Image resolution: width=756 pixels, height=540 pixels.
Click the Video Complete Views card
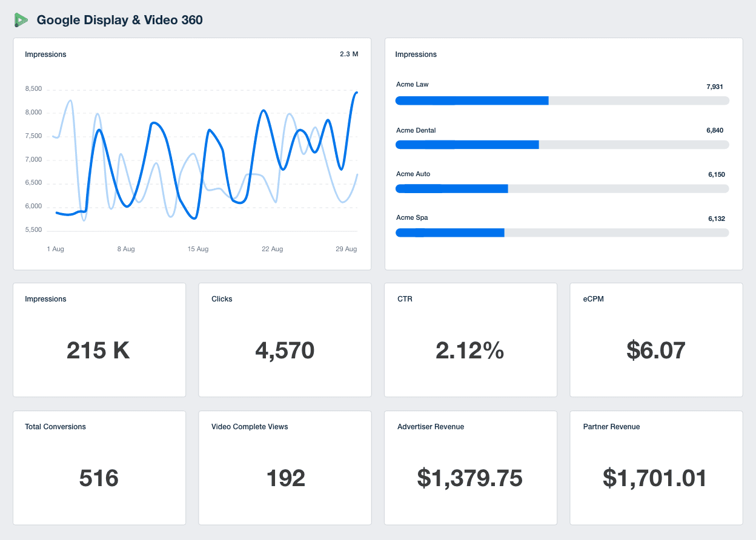click(285, 467)
